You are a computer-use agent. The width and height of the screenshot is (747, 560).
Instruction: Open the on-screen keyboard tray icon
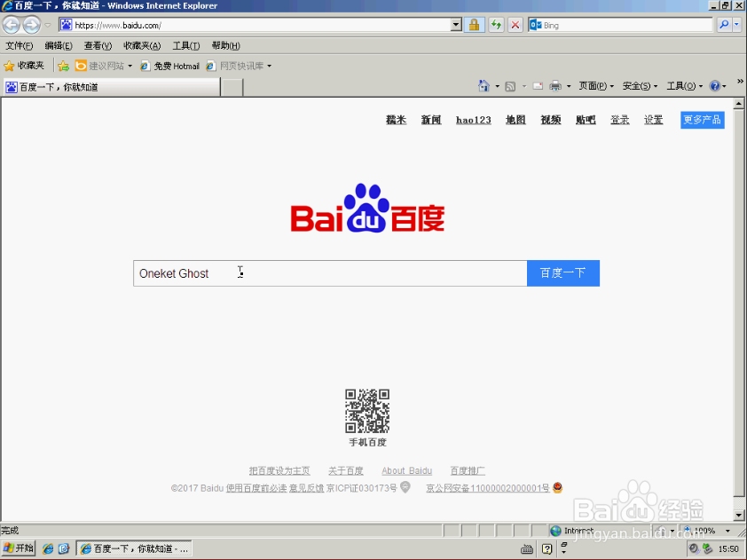tap(527, 549)
